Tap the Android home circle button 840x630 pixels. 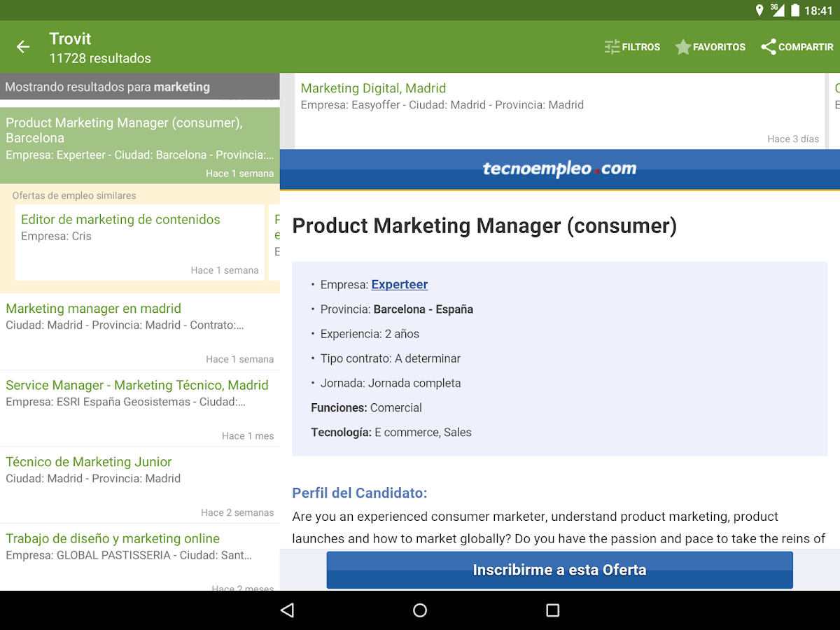click(419, 610)
